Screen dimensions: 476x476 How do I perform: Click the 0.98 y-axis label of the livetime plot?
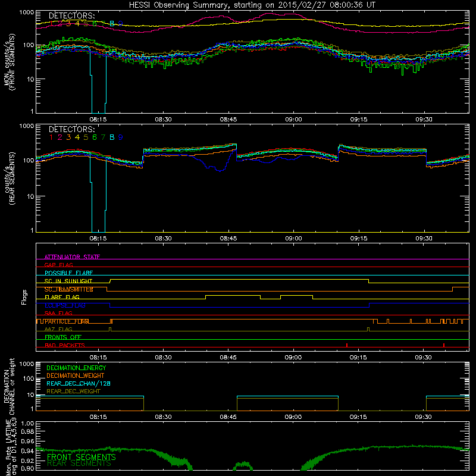click(27, 431)
